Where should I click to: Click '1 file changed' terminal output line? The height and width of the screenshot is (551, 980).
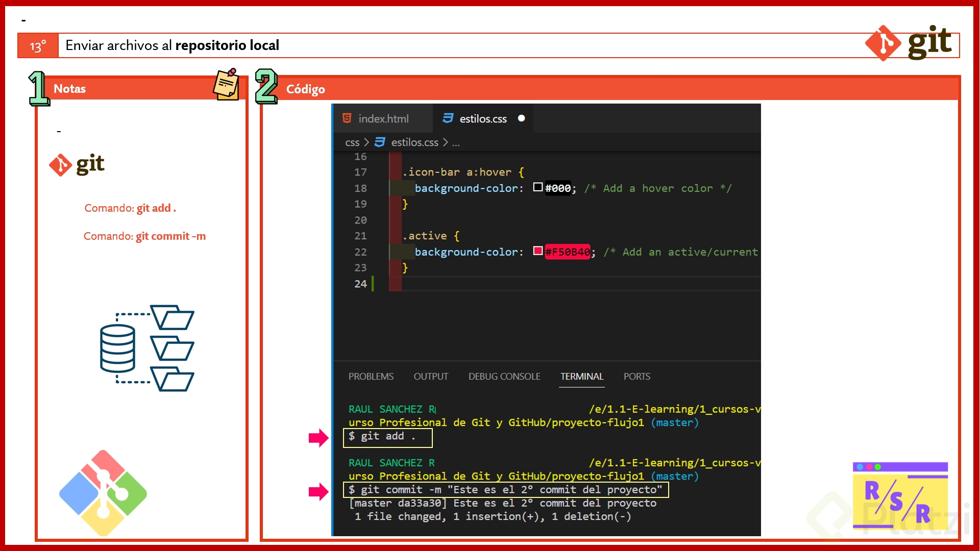(493, 516)
